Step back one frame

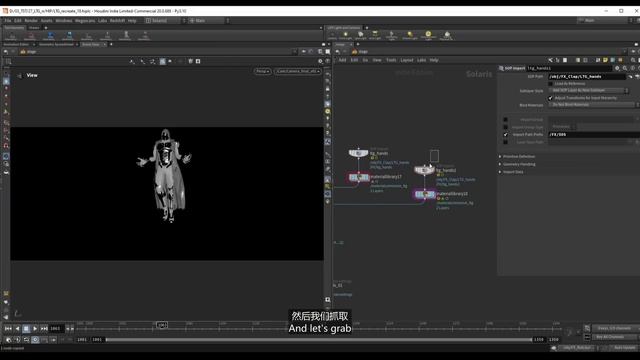click(x=17, y=328)
